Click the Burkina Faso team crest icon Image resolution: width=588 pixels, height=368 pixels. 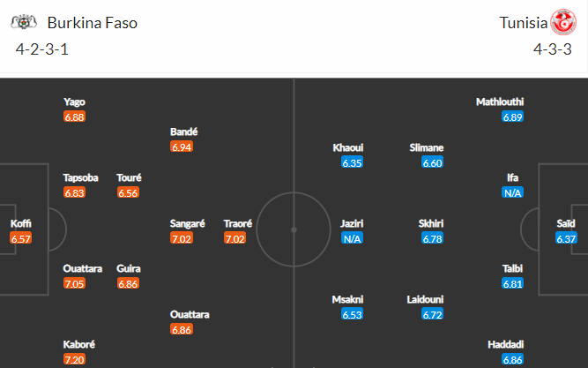(24, 22)
